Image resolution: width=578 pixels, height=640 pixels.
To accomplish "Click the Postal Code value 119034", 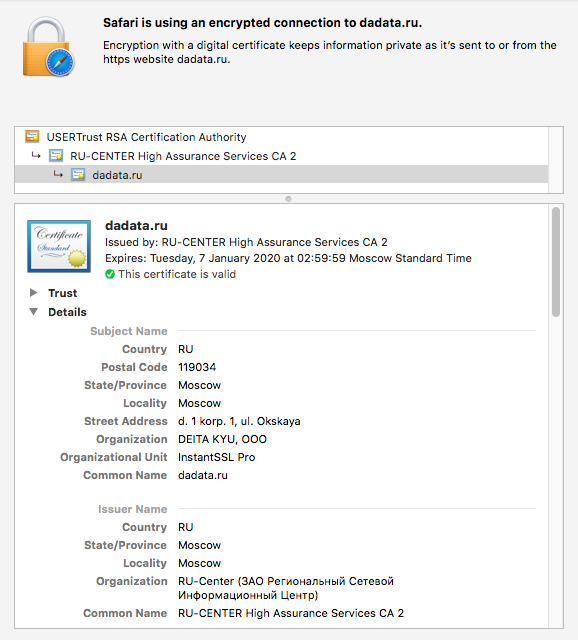I will click(x=197, y=367).
